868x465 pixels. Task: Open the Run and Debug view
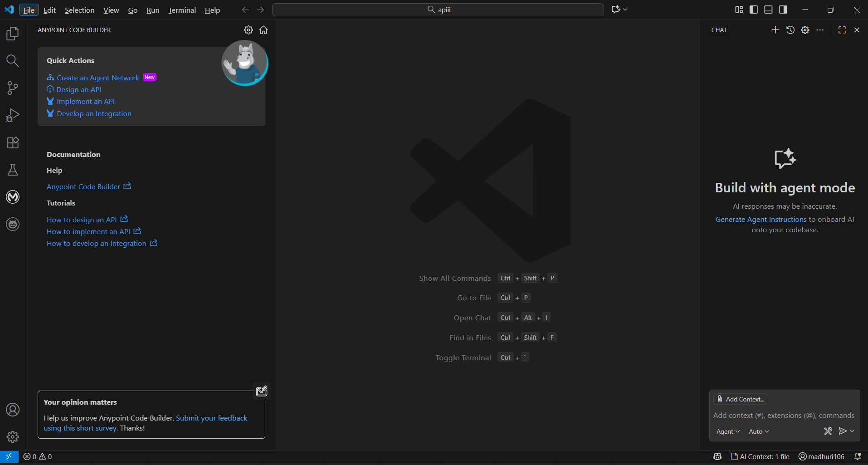(13, 115)
